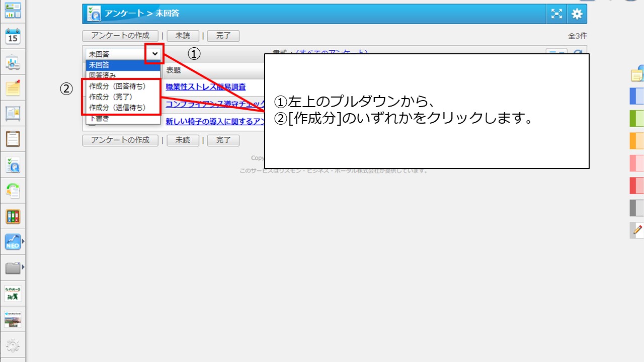Image resolution: width=644 pixels, height=362 pixels.
Task: Open the bulletin board icon in sidebar
Action: click(x=13, y=114)
